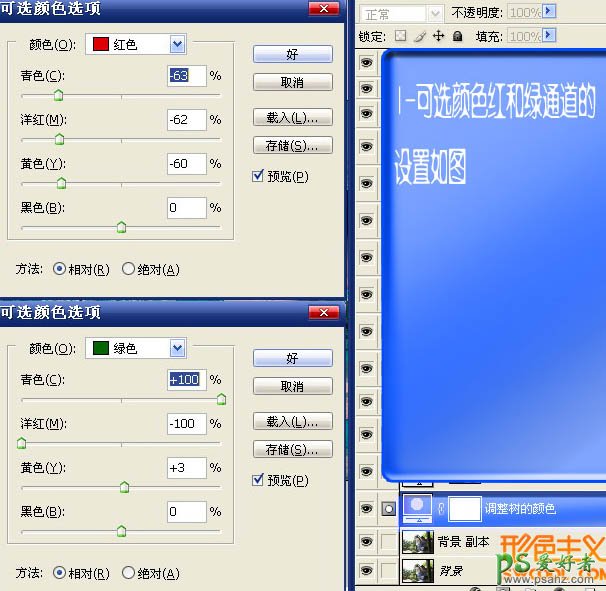The width and height of the screenshot is (606, 591).
Task: Select 绝对 method in the green dialog
Action: click(128, 573)
